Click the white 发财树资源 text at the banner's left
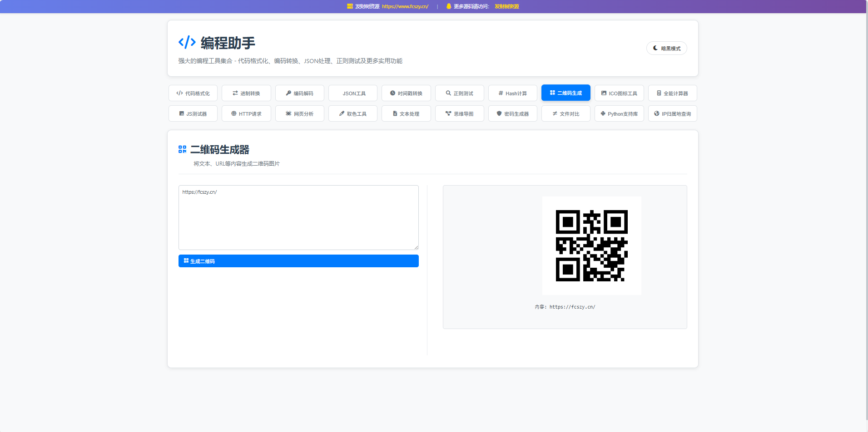 pos(367,6)
